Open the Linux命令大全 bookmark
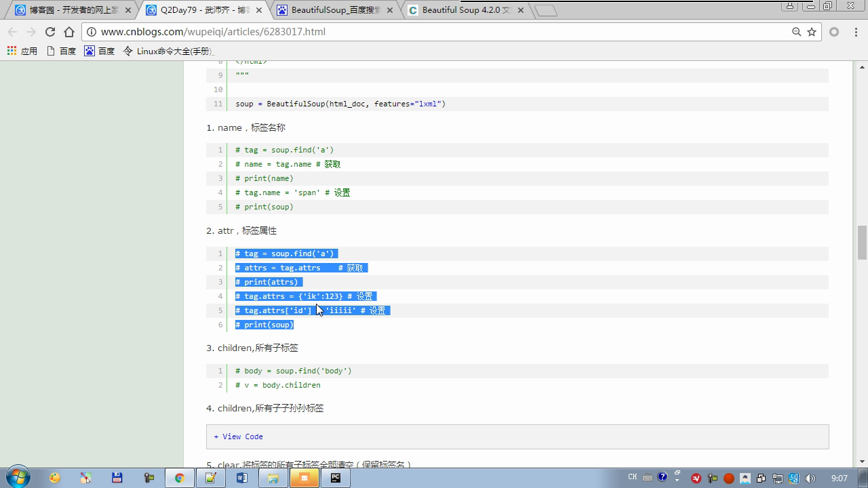The image size is (868, 488). [168, 51]
